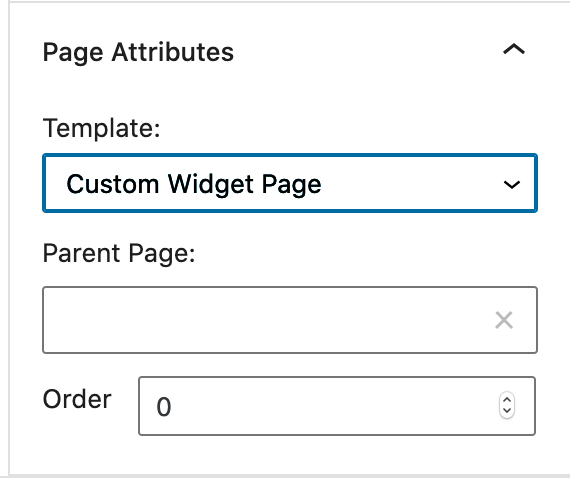
Task: Click the Page Attributes panel title
Action: pyautogui.click(x=138, y=53)
